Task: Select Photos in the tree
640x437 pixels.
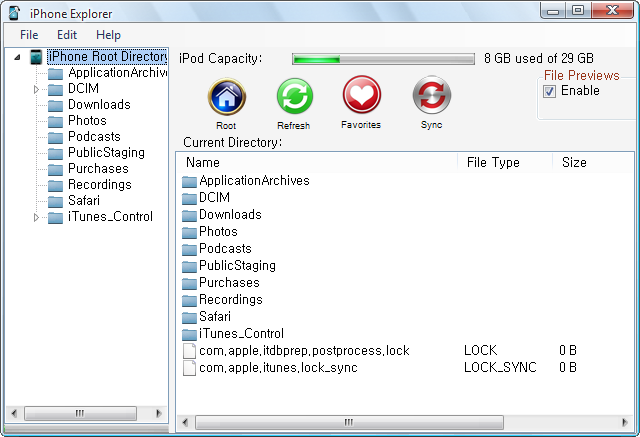Action: 87,121
